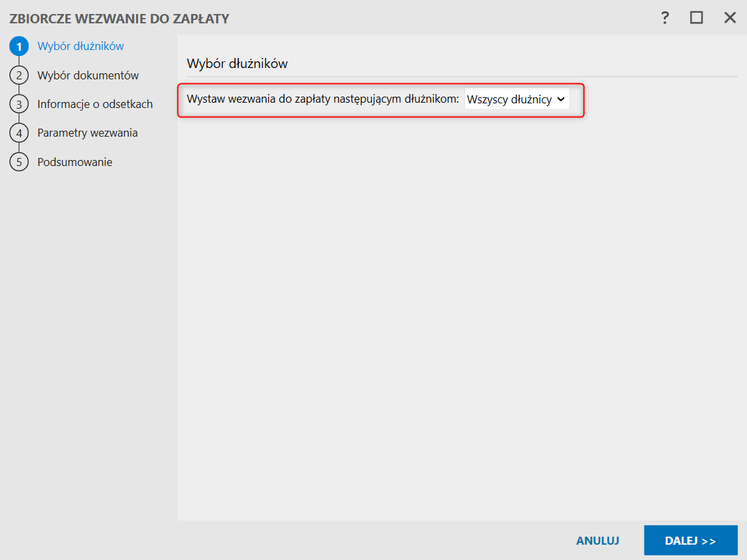The height and width of the screenshot is (560, 747).
Task: Select the step 5 numbered circle
Action: 19,162
